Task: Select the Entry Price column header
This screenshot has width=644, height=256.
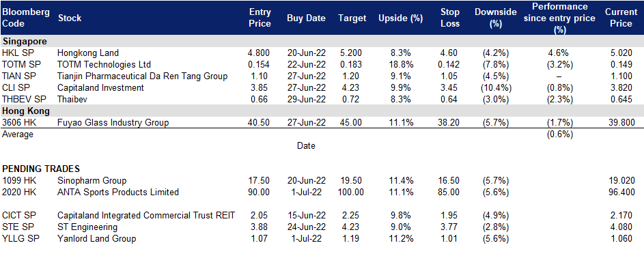Action: click(260, 18)
